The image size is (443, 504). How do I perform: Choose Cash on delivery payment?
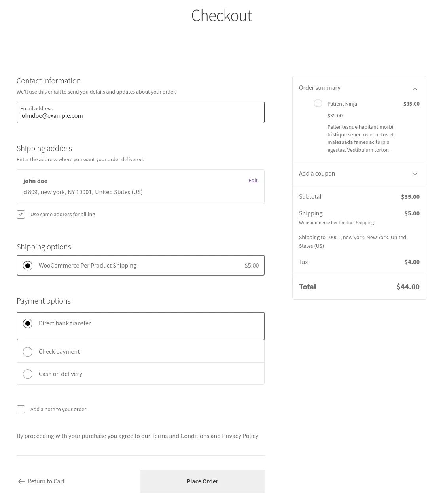point(28,374)
